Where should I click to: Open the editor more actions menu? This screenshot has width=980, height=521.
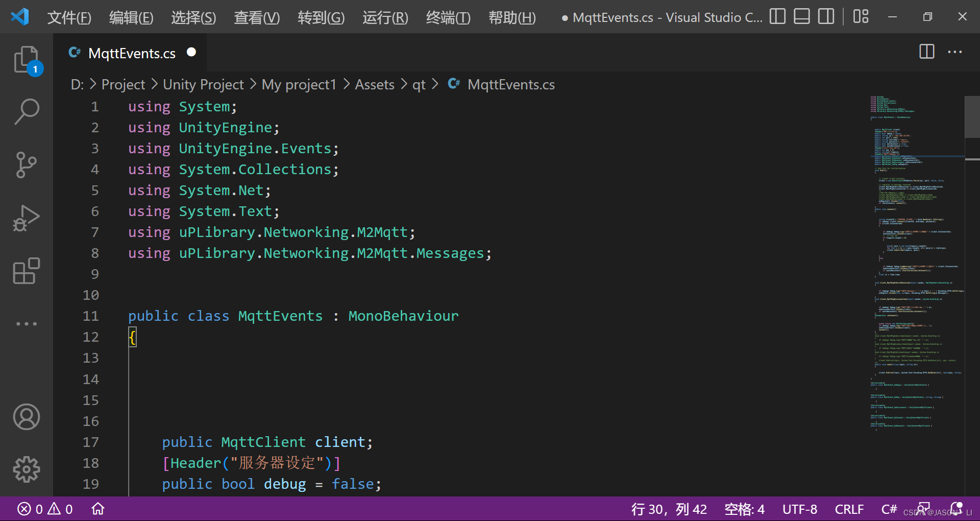click(x=954, y=52)
